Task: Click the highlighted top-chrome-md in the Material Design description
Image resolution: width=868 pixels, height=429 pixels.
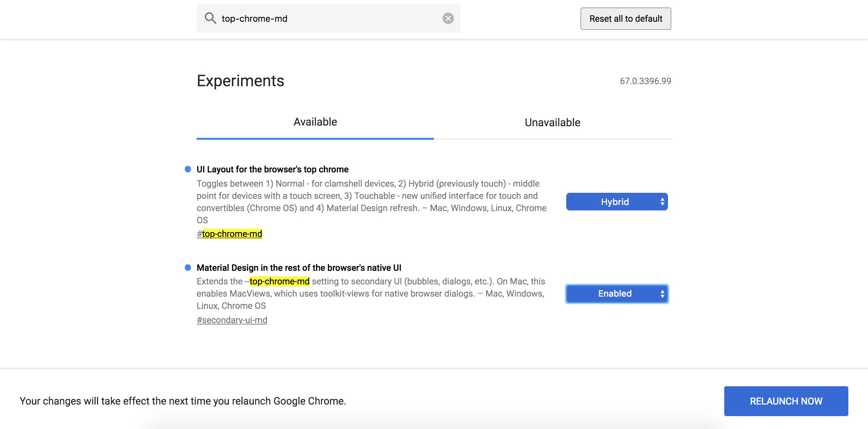Action: [x=279, y=281]
